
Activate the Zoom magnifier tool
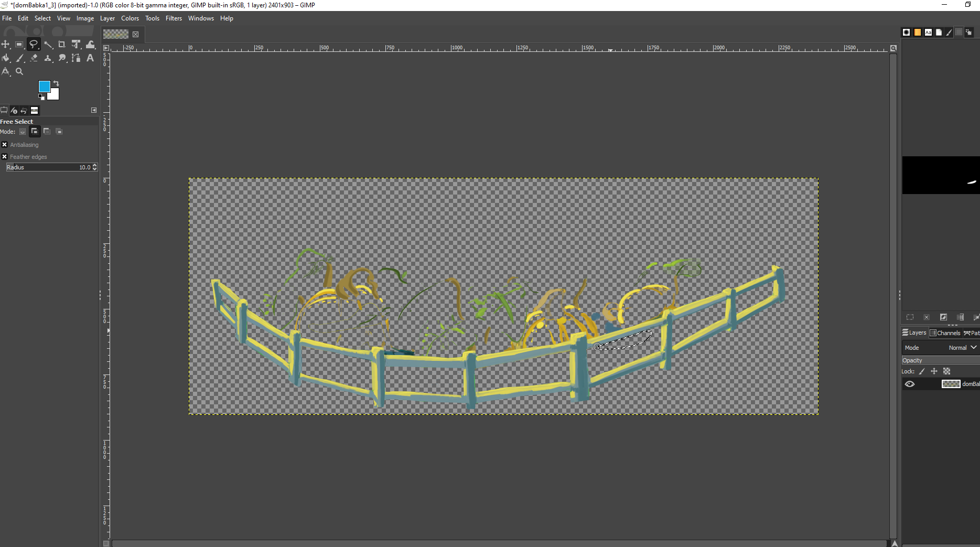[x=19, y=71]
